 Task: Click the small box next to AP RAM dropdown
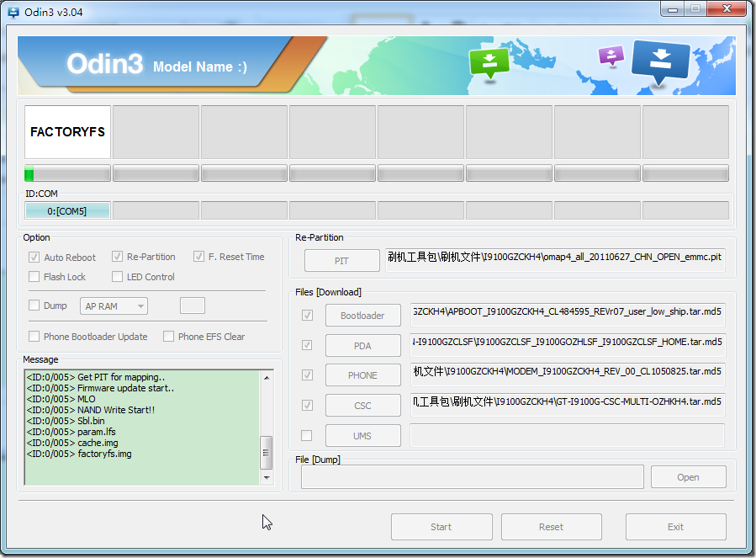pos(193,306)
